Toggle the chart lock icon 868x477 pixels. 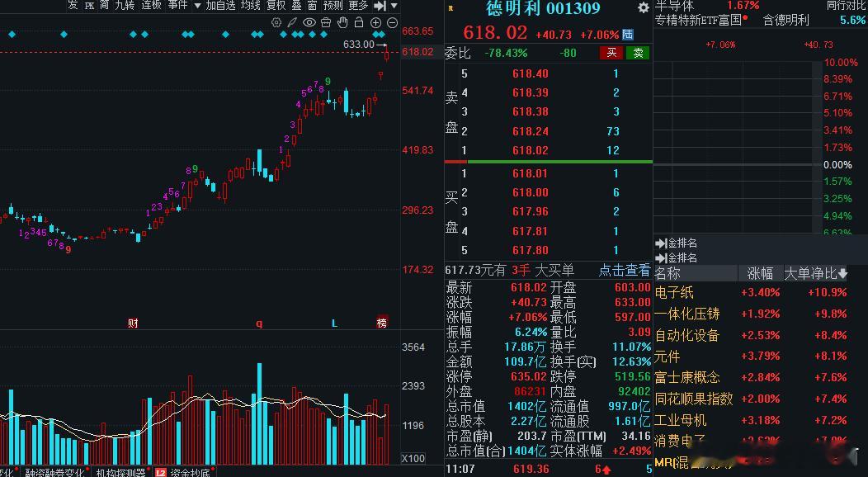359,22
